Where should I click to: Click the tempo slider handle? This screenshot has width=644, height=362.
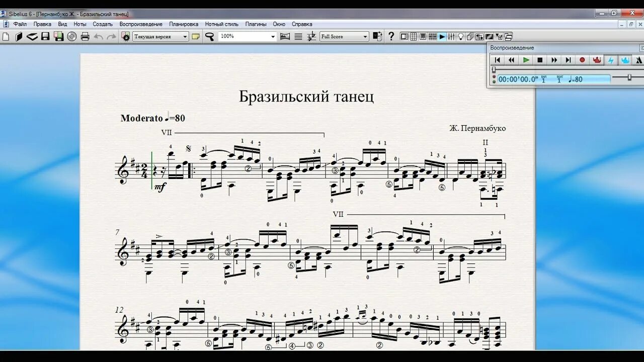pyautogui.click(x=629, y=77)
